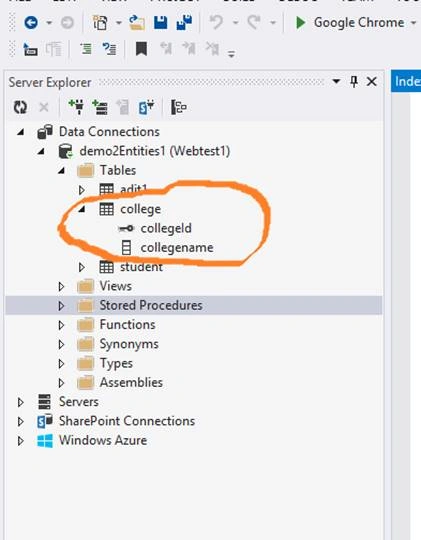This screenshot has height=540, width=421.
Task: Click Connect to Database icon
Action: click(76, 107)
